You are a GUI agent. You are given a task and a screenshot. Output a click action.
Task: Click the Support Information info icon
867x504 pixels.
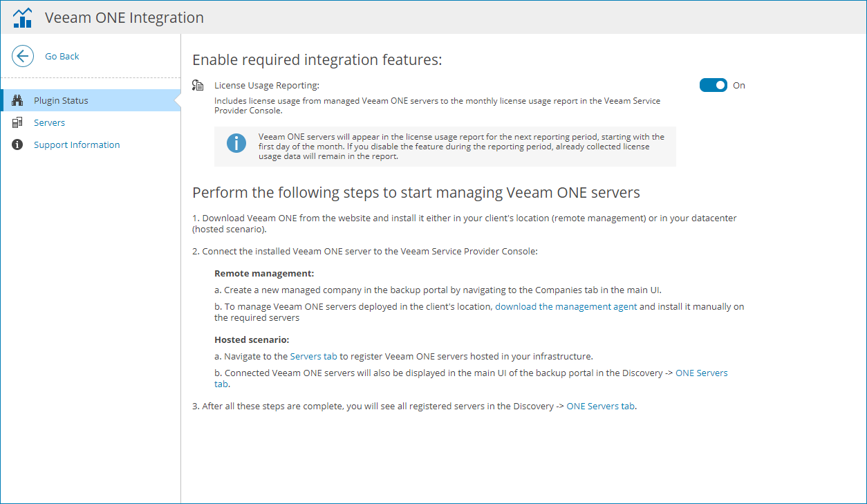click(18, 145)
